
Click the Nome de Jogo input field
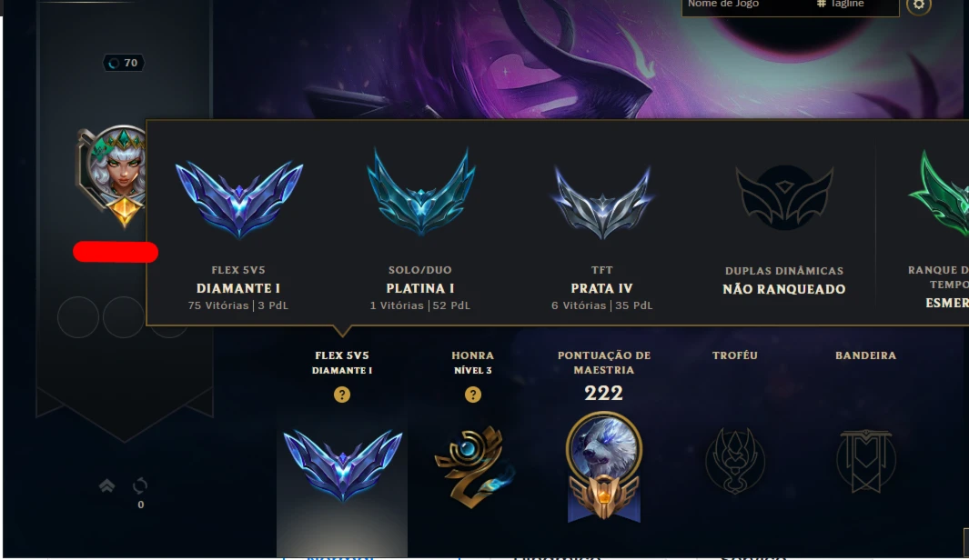coord(746,5)
